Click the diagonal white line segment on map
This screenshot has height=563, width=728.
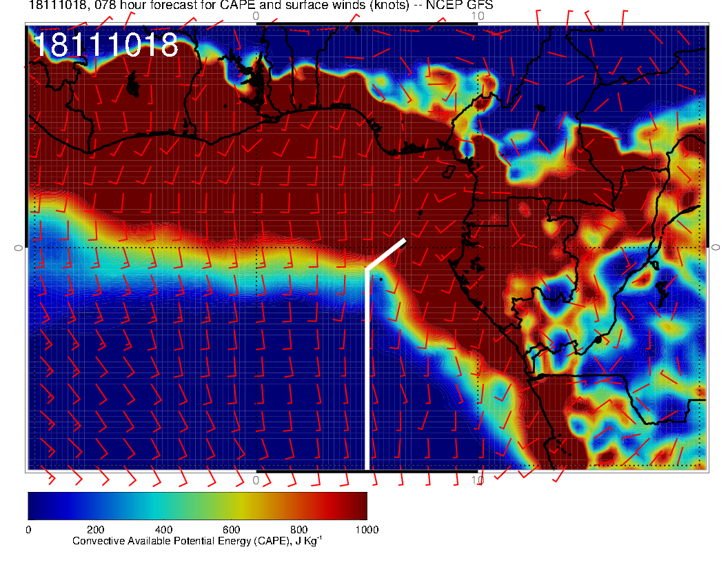(386, 253)
